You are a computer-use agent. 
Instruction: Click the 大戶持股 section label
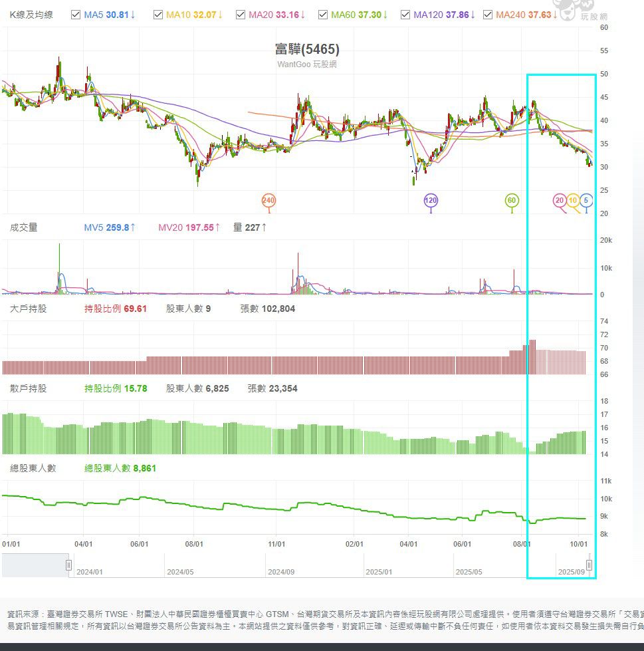click(x=28, y=309)
